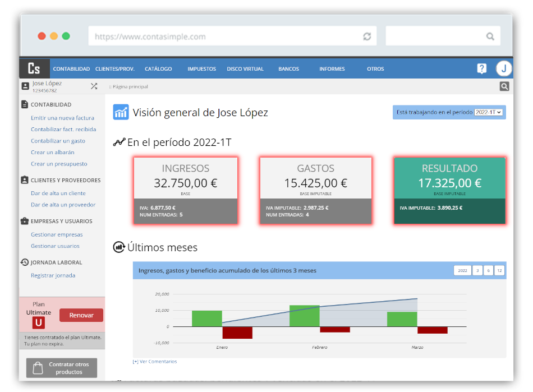This screenshot has width=533, height=392.
Task: Click the shuffle icon next to Jose López
Action: tap(94, 86)
